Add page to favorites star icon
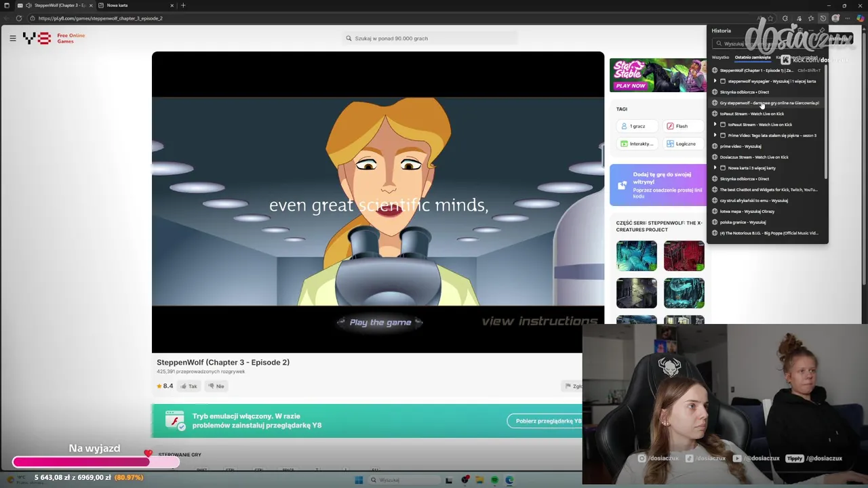Viewport: 868px width, 488px height. pyautogui.click(x=770, y=18)
